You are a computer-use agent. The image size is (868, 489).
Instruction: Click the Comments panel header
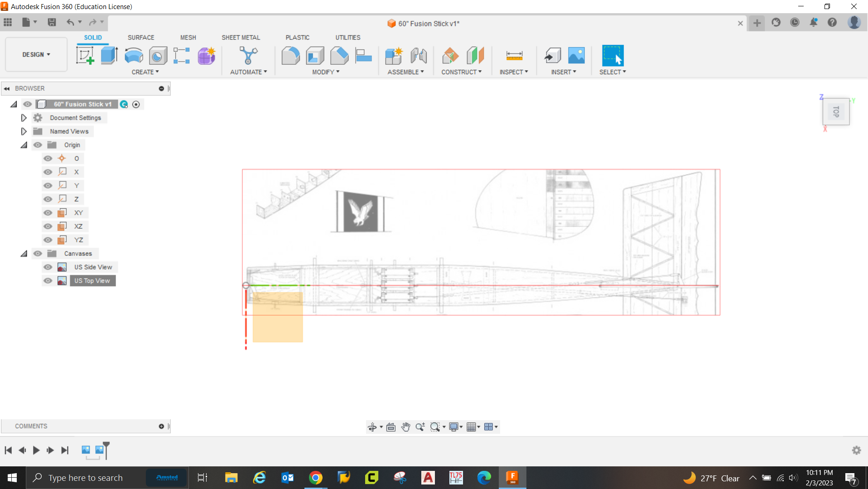(31, 426)
